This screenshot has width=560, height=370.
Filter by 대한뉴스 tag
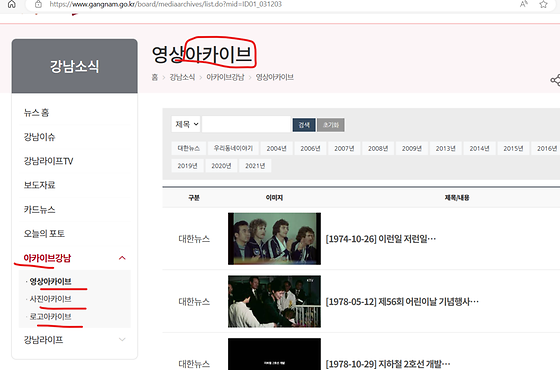[189, 148]
